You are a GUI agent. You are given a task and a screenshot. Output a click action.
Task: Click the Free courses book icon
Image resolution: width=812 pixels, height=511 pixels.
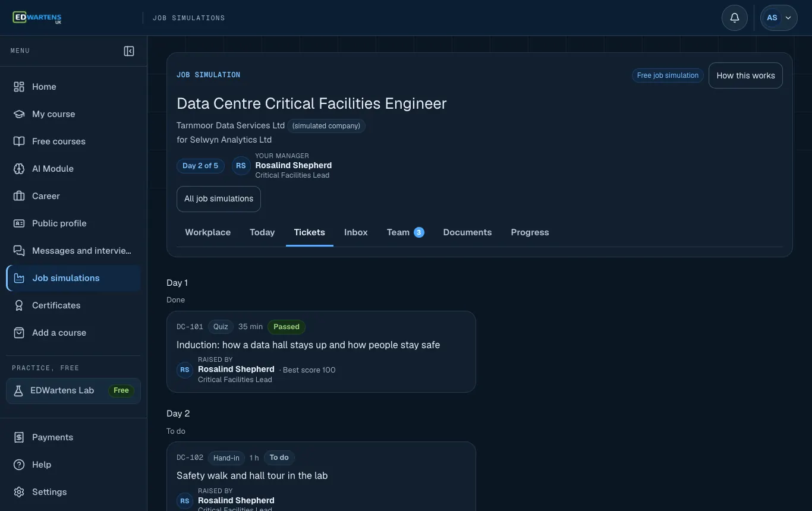(19, 141)
